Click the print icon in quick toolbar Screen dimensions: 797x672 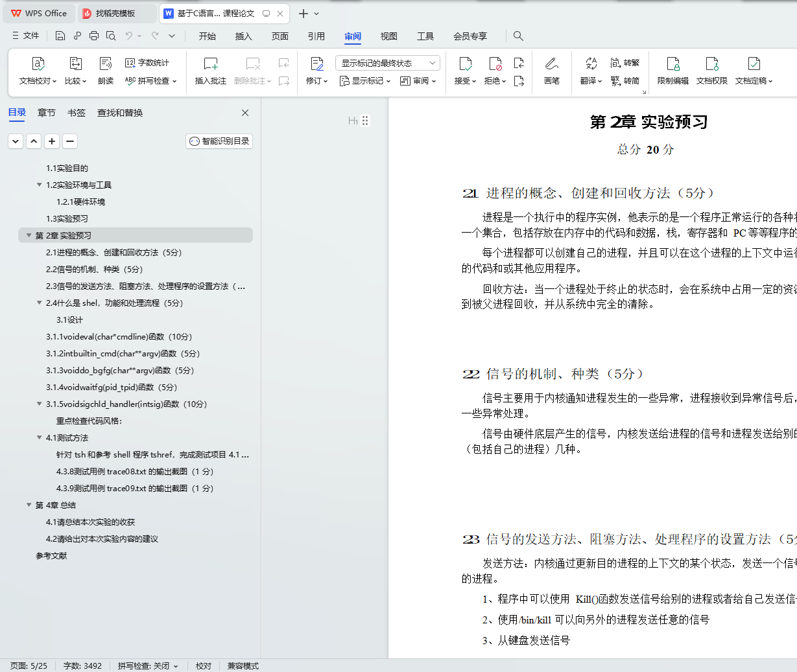pos(94,36)
